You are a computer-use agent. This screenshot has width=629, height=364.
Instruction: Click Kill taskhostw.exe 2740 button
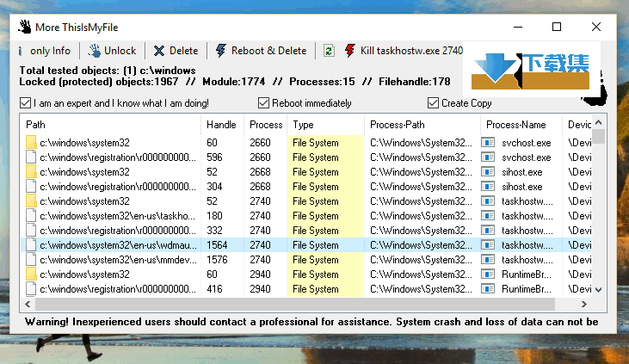(404, 51)
